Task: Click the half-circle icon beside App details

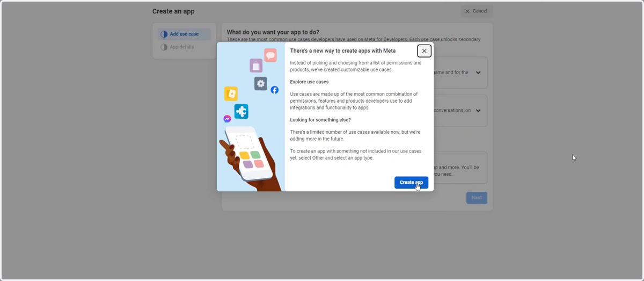Action: pyautogui.click(x=164, y=47)
